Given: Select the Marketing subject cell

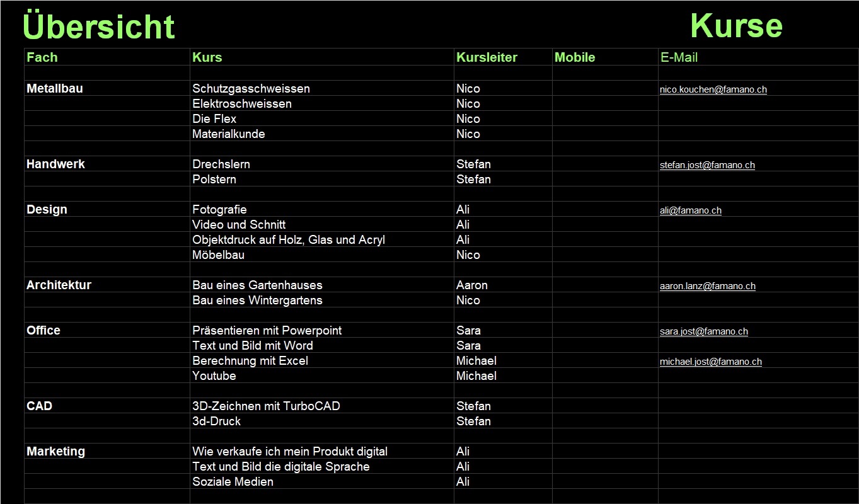Looking at the screenshot, I should click(55, 452).
